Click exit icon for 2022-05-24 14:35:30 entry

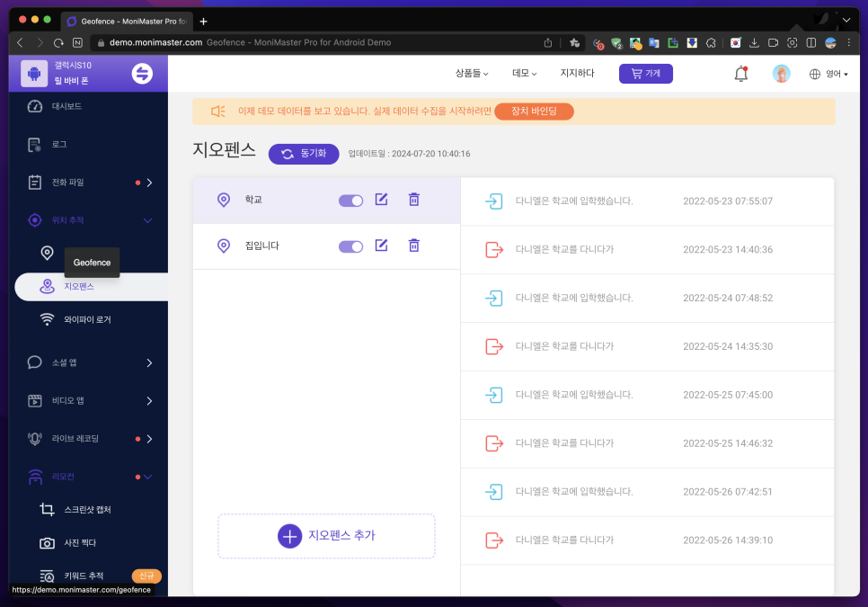click(494, 347)
